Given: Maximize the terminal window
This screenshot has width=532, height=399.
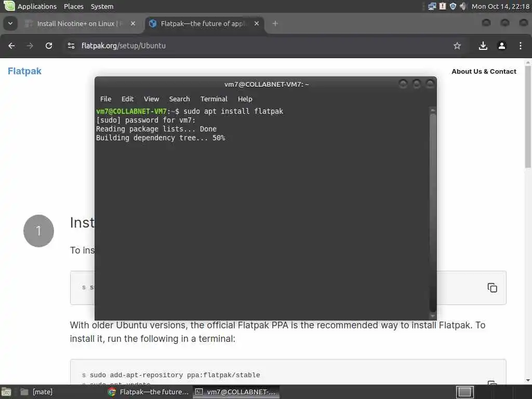Looking at the screenshot, I should coord(416,84).
